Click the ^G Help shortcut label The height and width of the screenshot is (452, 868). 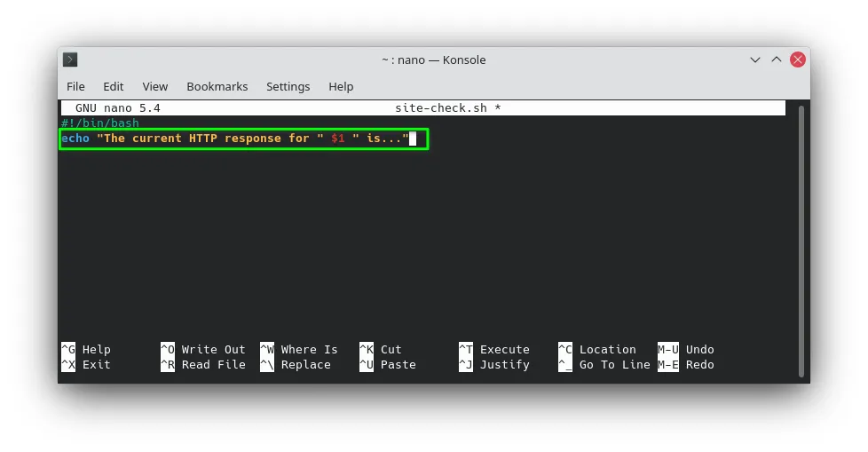[86, 350]
